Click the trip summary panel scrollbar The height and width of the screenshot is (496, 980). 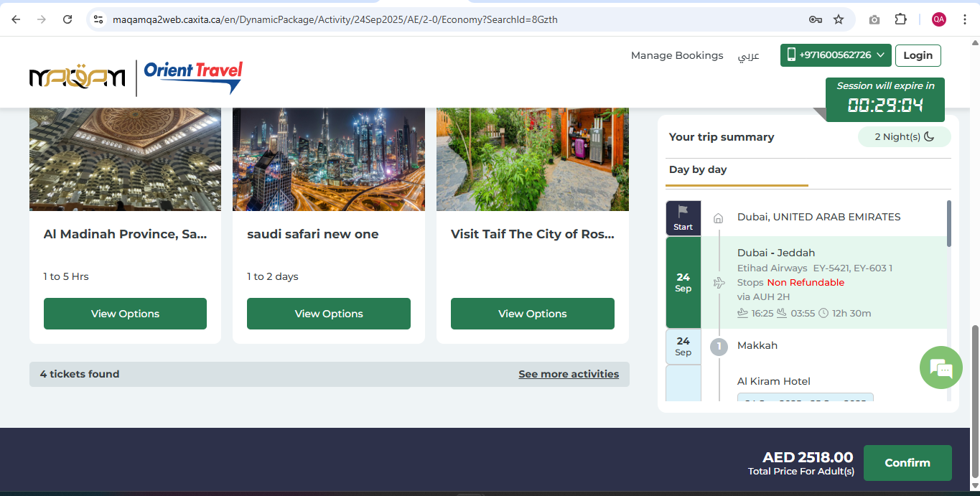pyautogui.click(x=949, y=224)
